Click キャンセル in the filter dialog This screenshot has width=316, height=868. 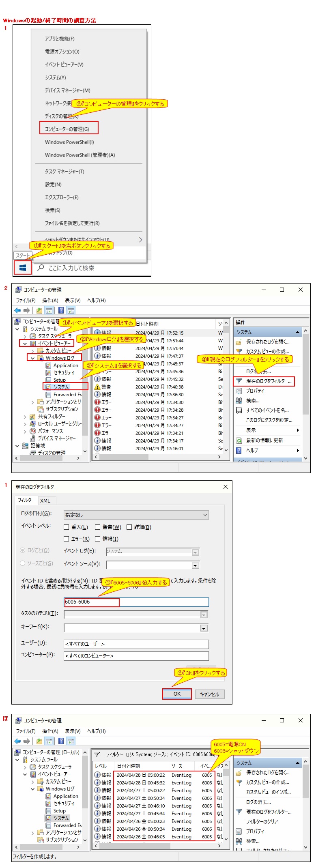[x=209, y=694]
